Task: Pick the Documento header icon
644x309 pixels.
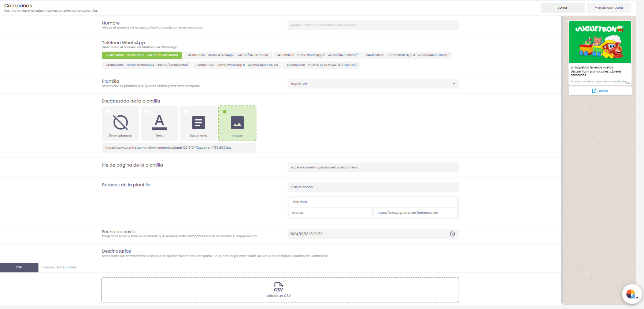Action: (198, 123)
